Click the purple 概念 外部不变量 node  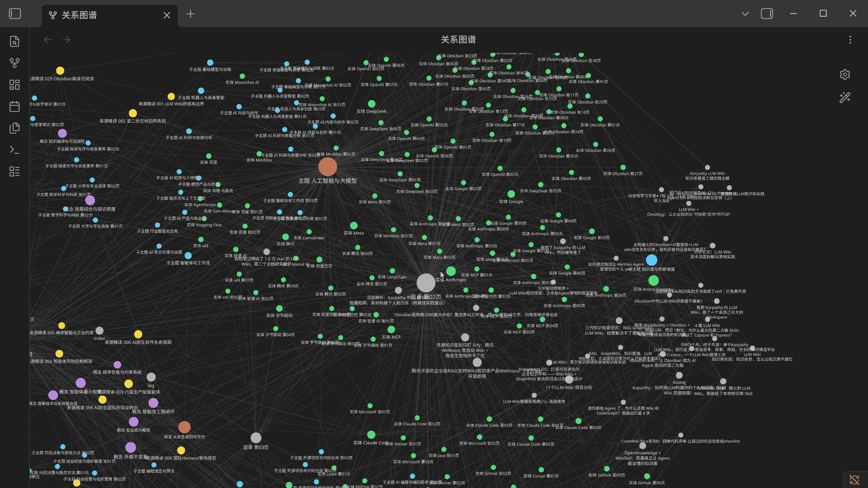131,447
